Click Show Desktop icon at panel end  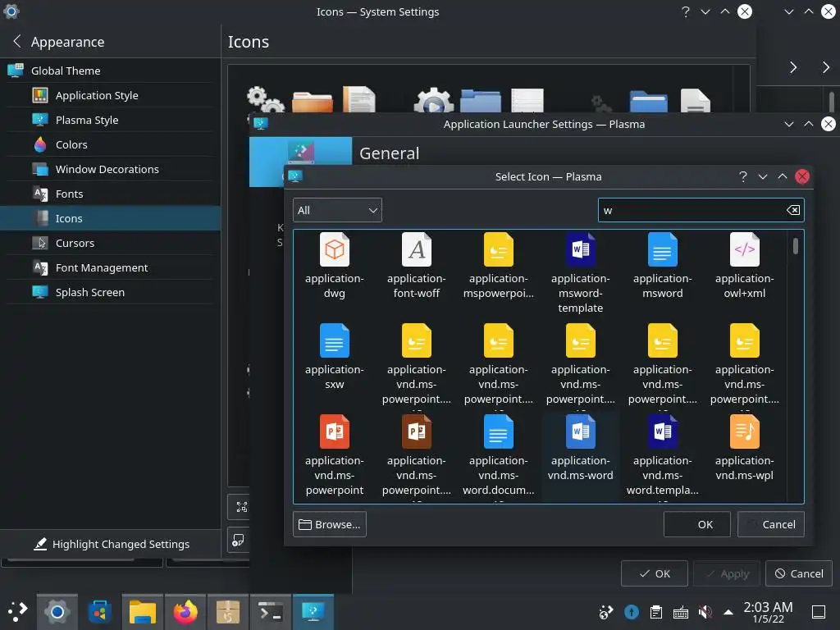pos(819,612)
